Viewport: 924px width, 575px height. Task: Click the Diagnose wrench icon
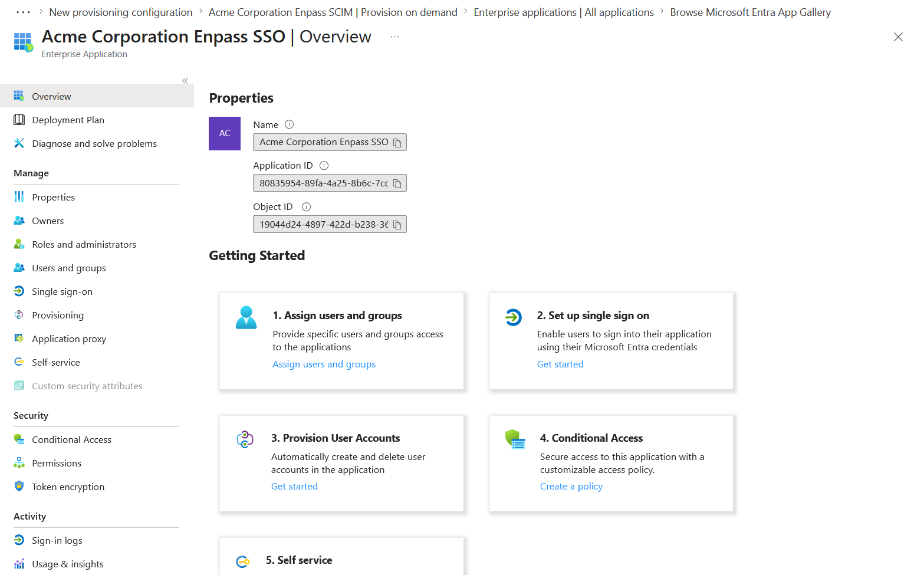(19, 143)
